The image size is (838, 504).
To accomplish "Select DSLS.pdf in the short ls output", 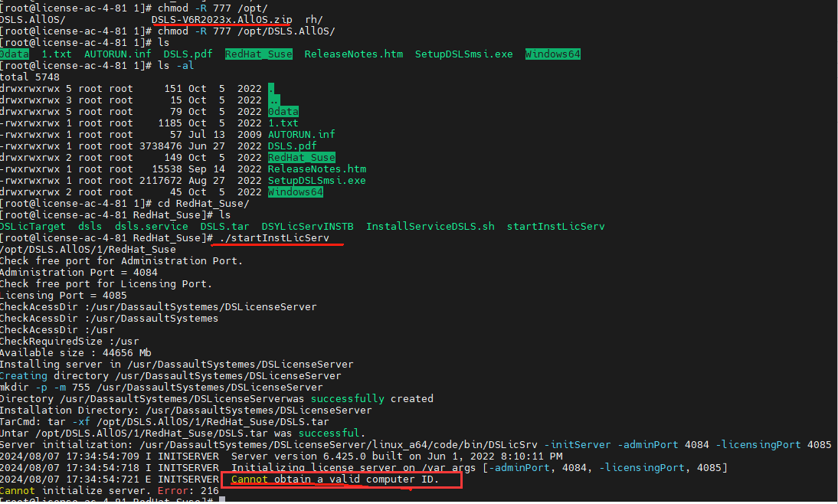I will (x=188, y=54).
